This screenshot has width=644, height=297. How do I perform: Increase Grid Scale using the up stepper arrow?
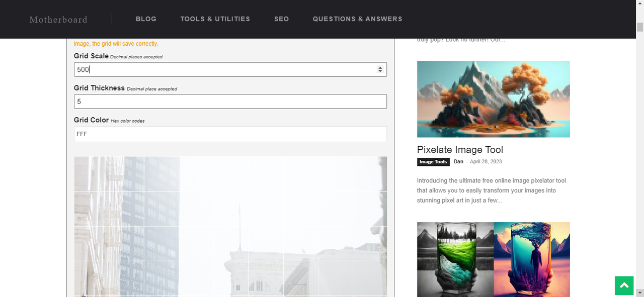point(380,67)
